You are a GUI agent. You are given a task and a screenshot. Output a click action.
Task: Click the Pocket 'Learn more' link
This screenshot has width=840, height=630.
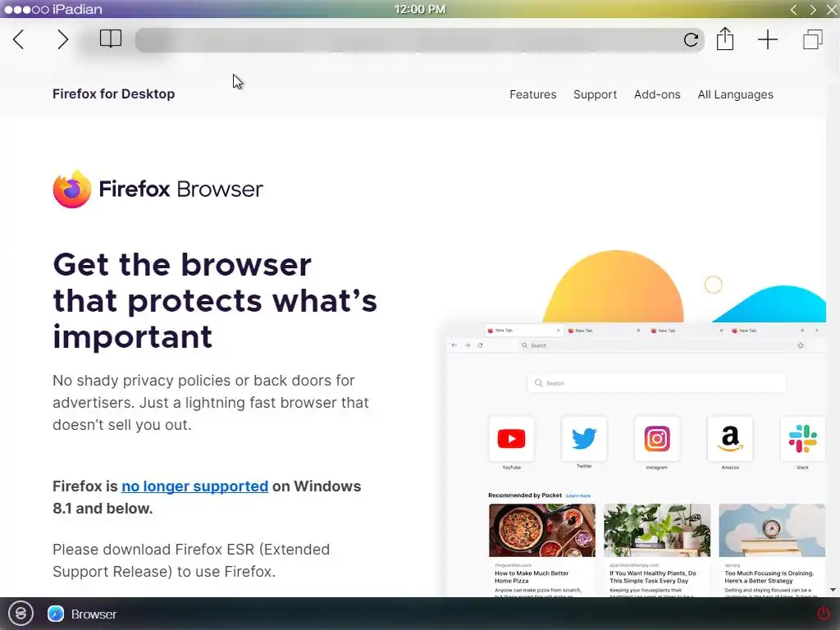click(578, 496)
